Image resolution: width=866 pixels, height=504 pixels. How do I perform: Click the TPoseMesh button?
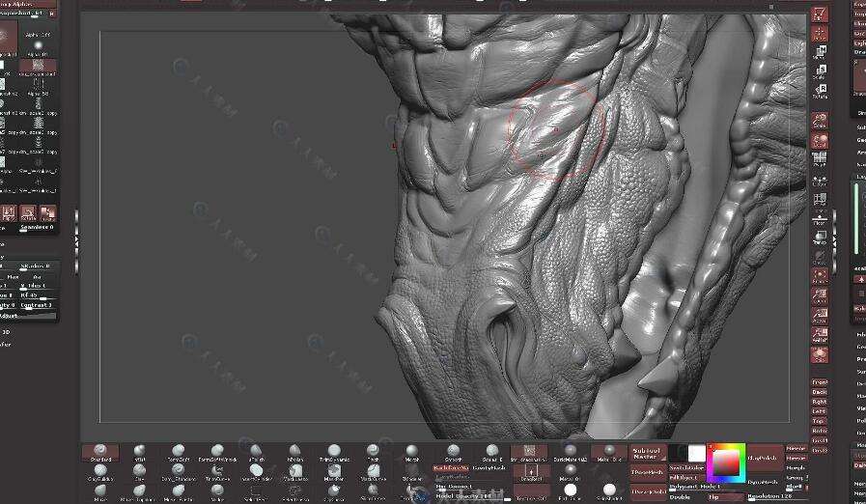647,472
